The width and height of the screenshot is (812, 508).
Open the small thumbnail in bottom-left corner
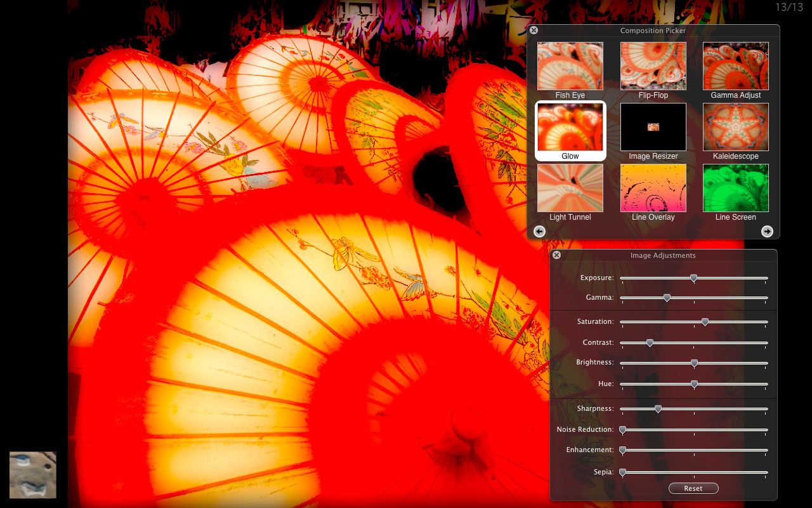pyautogui.click(x=33, y=475)
